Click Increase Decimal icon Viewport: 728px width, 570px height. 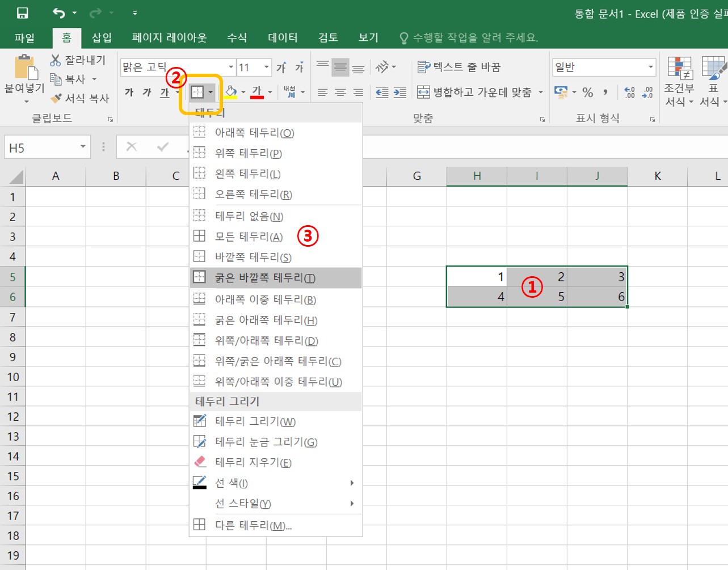coord(629,92)
